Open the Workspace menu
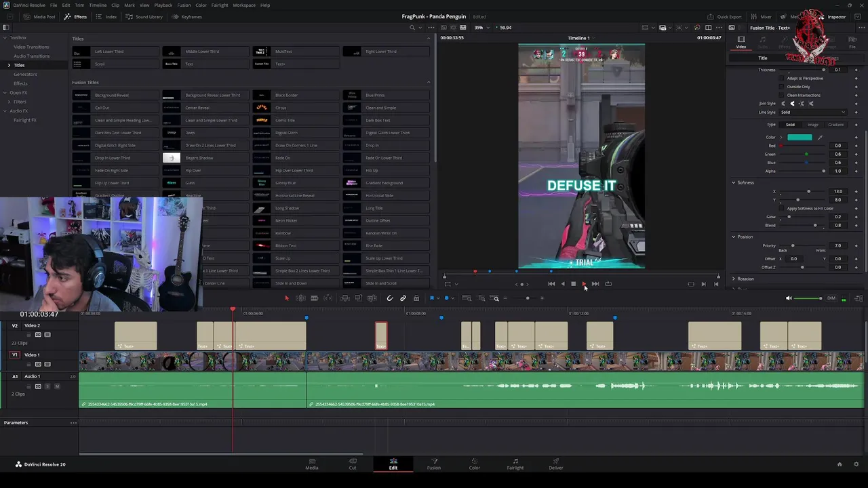The height and width of the screenshot is (488, 868). (x=244, y=5)
